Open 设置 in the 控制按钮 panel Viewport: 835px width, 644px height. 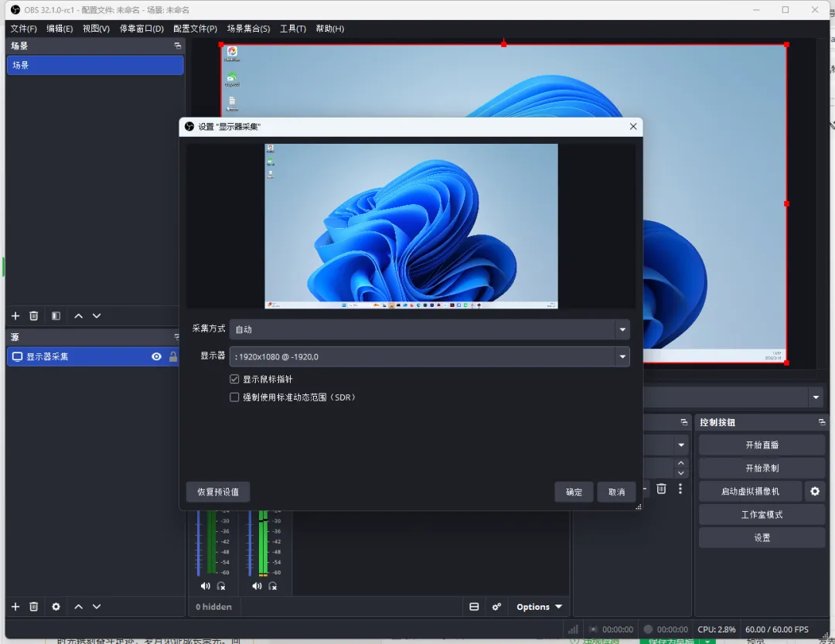(762, 537)
